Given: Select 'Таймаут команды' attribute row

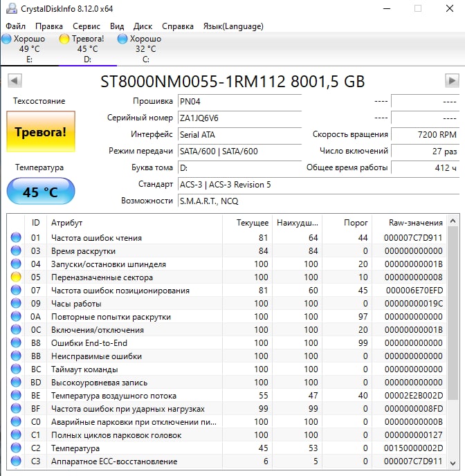Looking at the screenshot, I should (x=226, y=369).
